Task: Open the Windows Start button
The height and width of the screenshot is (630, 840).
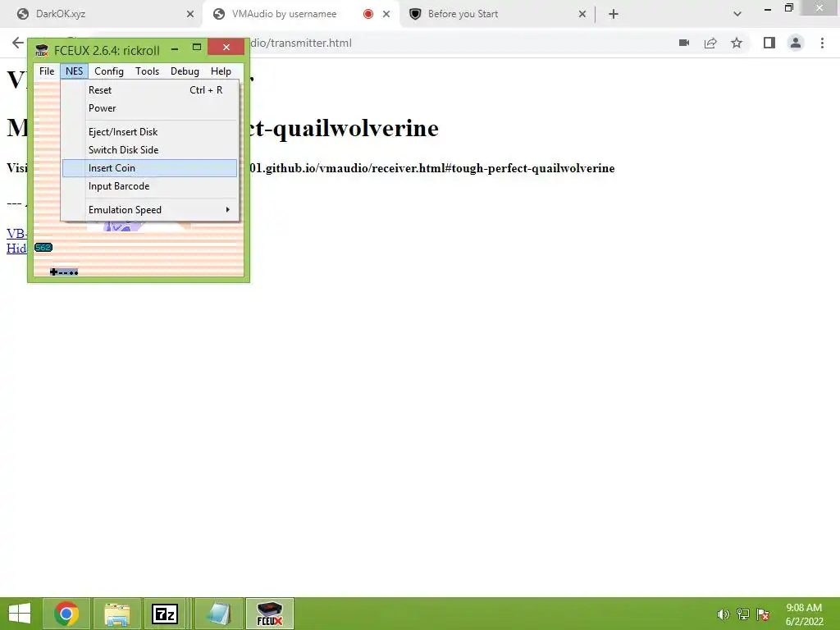Action: coord(20,614)
